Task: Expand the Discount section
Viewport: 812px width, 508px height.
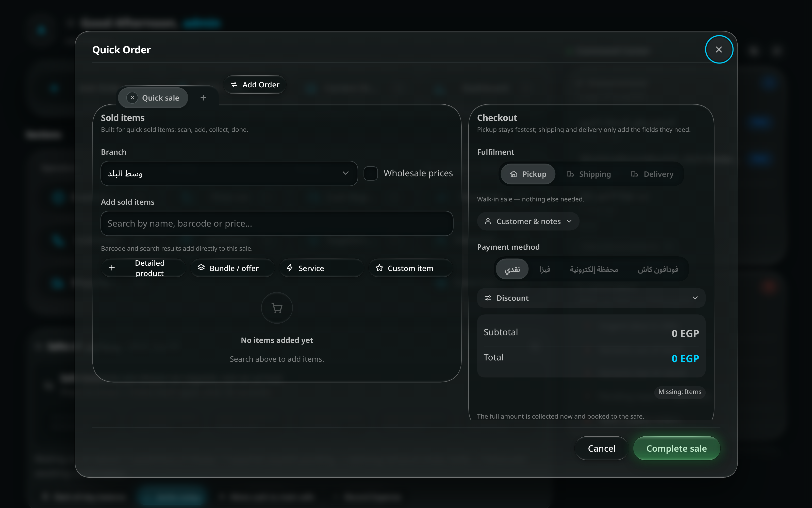Action: [x=591, y=298]
